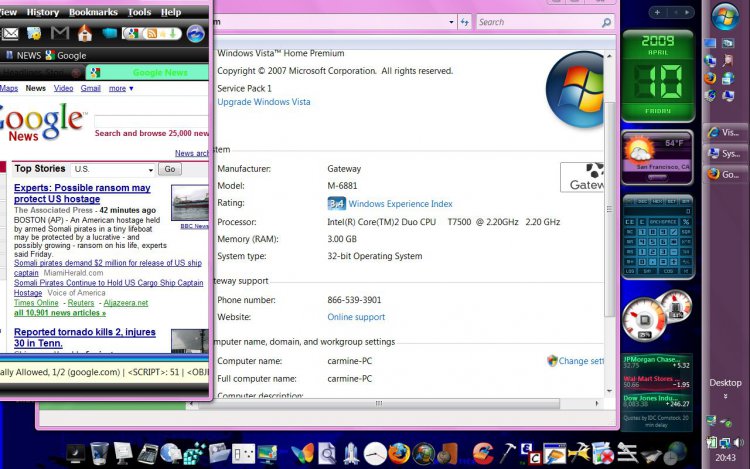
Task: Click the blue cube icon in Firefox toolbar
Action: coord(109,33)
